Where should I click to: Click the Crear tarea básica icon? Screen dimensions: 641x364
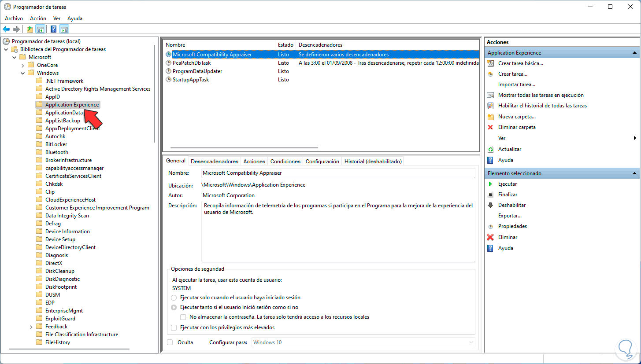[490, 63]
